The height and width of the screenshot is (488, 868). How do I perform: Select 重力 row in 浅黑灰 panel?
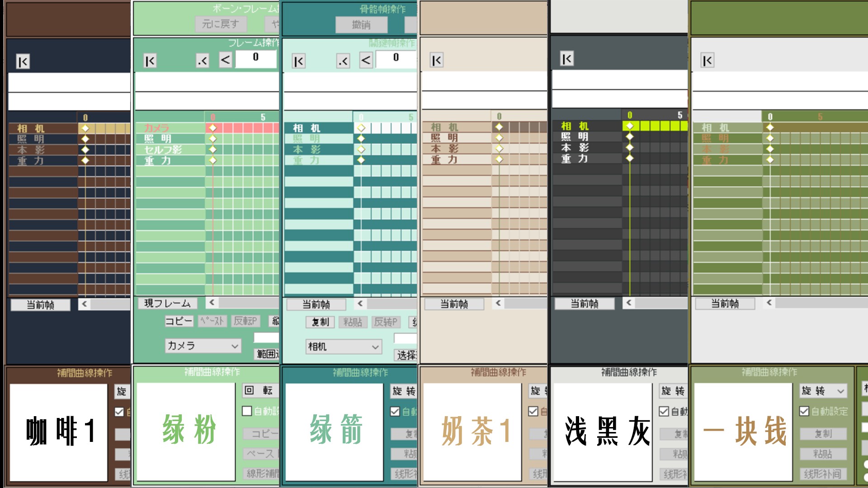pyautogui.click(x=575, y=159)
